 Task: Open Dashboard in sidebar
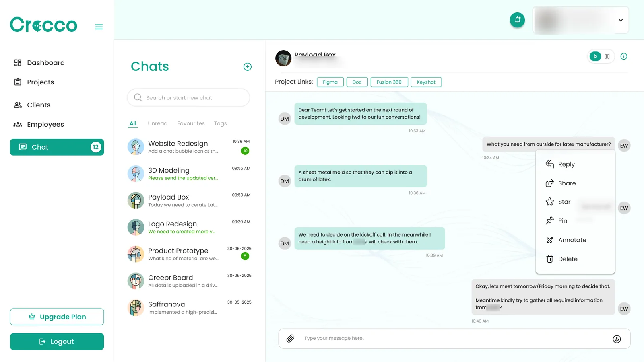point(39,63)
